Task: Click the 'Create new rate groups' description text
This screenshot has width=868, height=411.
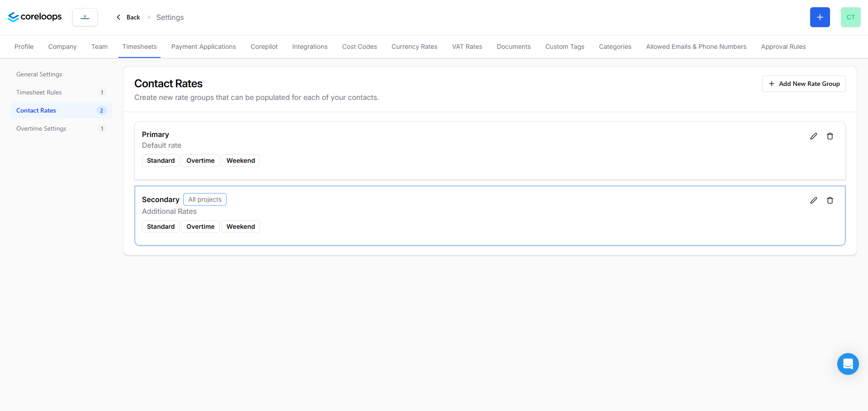Action: (x=256, y=97)
